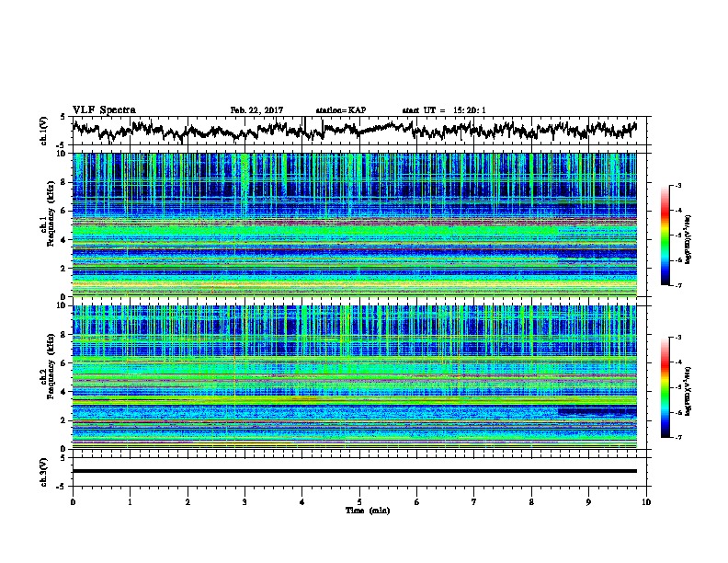Click the "ch.1(V)" axis label at top
The width and height of the screenshot is (728, 563).
pos(44,131)
